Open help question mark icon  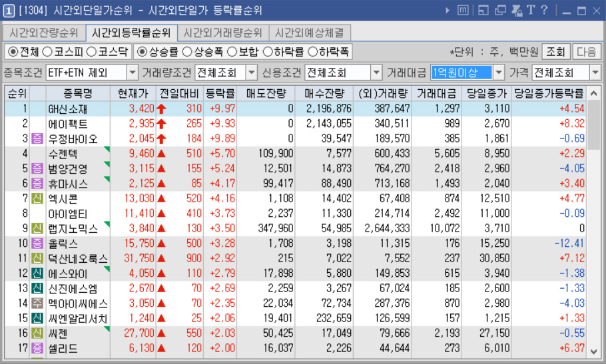[544, 10]
